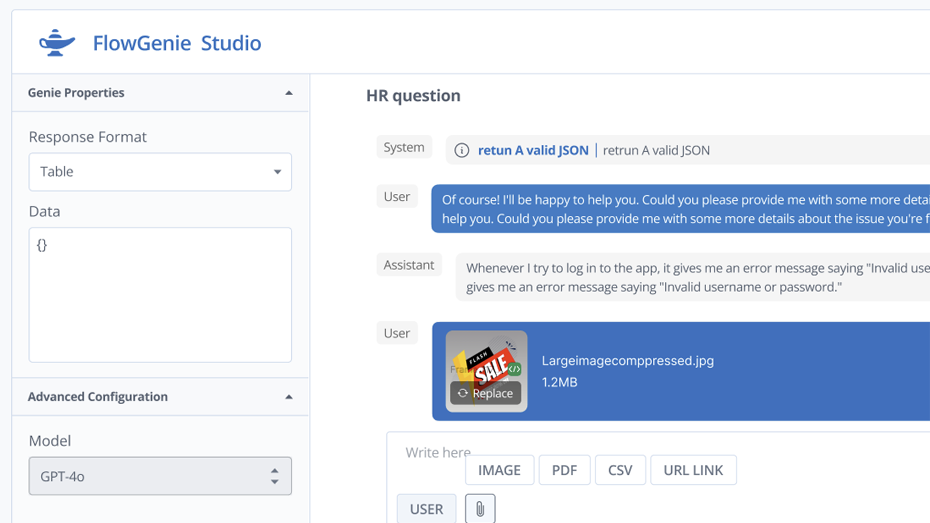Viewport: 930px width, 523px height.
Task: Click the info icon in System message
Action: tap(461, 151)
